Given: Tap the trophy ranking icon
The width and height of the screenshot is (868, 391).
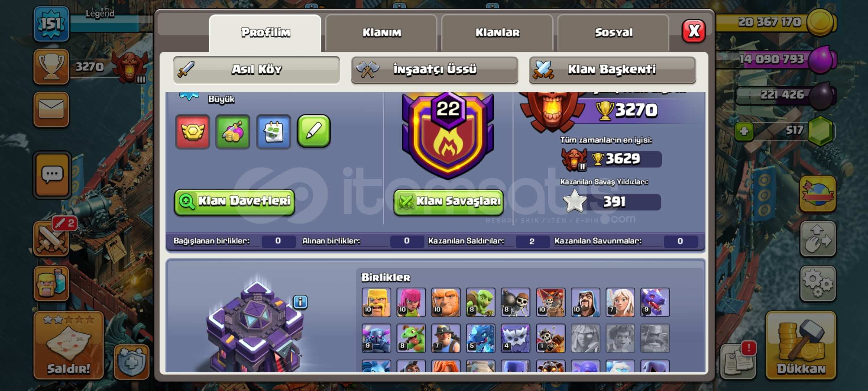Looking at the screenshot, I should pyautogui.click(x=51, y=67).
